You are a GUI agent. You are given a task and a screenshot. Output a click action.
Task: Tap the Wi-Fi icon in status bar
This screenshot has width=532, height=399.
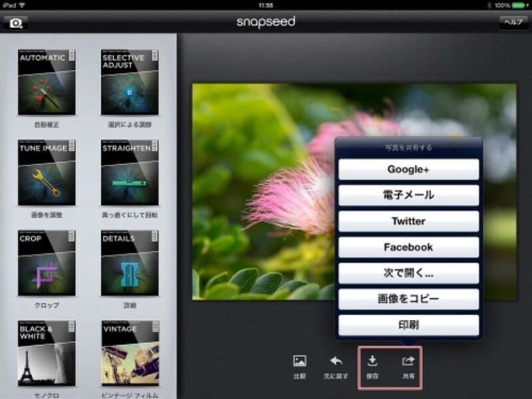(23, 5)
